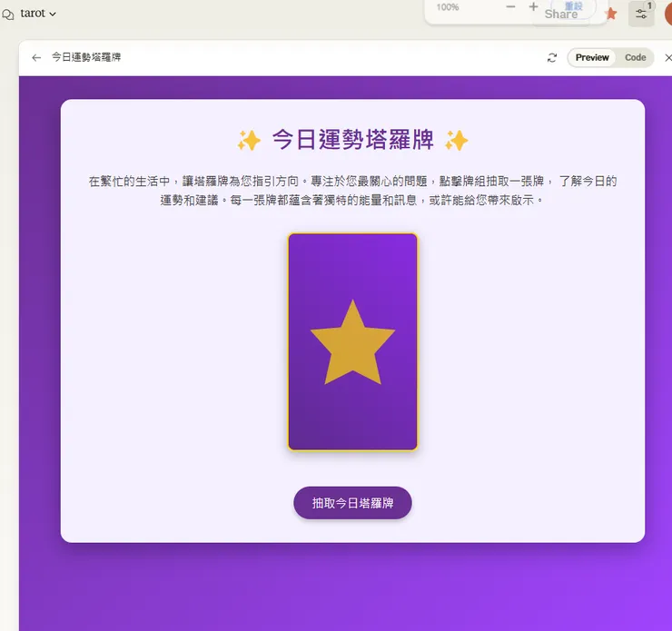Click the zoom in plus button
This screenshot has height=631, width=672.
[x=533, y=7]
